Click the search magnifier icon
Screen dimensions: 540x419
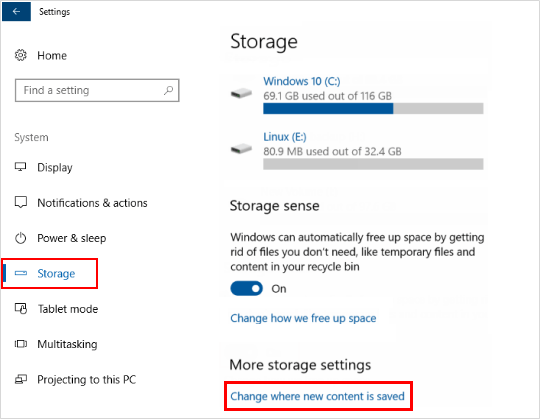pos(168,90)
